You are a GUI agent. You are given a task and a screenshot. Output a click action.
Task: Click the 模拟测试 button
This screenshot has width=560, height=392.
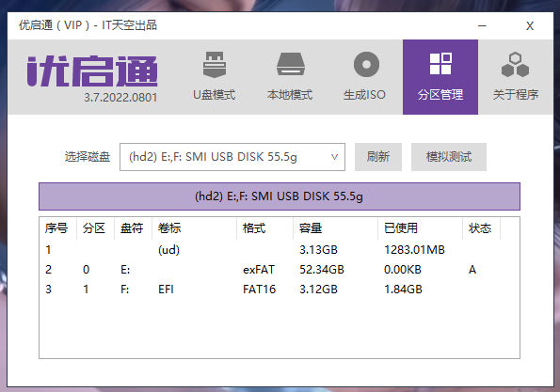point(449,157)
